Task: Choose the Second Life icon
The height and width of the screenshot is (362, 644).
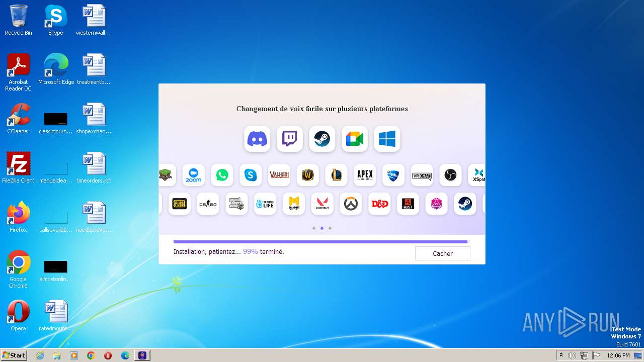Action: (x=265, y=204)
